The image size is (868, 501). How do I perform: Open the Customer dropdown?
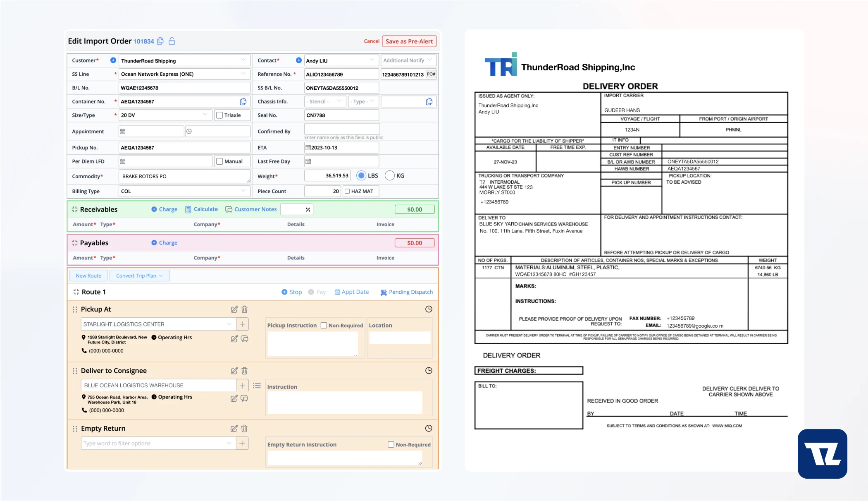[184, 60]
